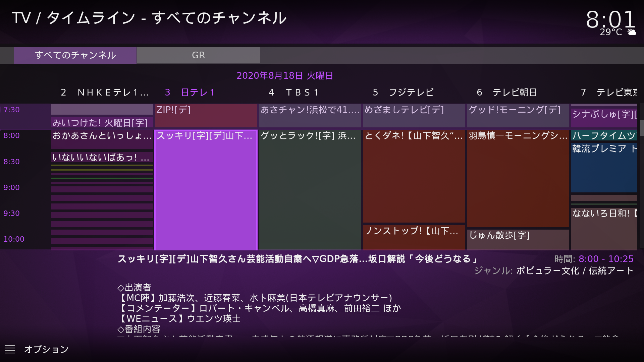Select 羽鳥慎一モーニングショー program
The width and height of the screenshot is (644, 362).
point(518,178)
